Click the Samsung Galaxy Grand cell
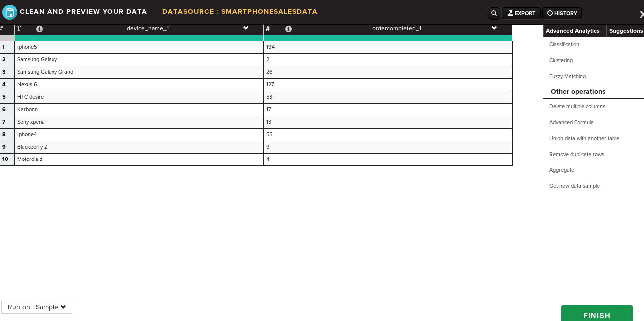644x321 pixels. click(x=139, y=72)
